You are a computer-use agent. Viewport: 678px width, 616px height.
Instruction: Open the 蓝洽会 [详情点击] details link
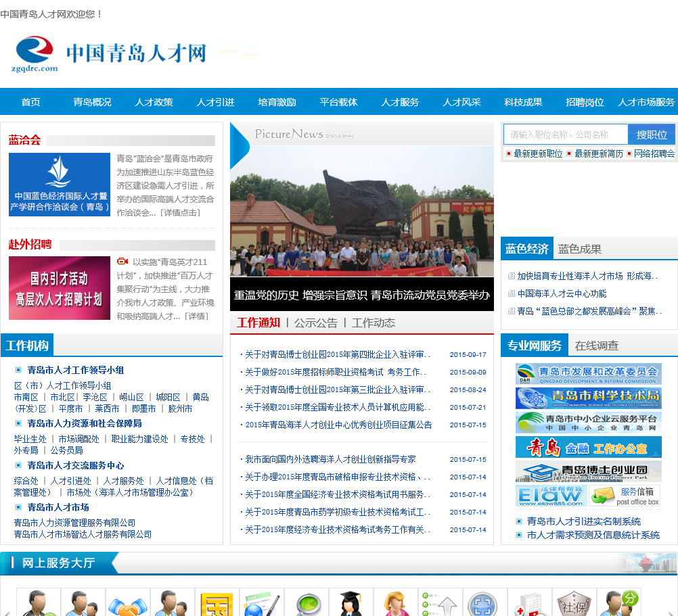(180, 212)
